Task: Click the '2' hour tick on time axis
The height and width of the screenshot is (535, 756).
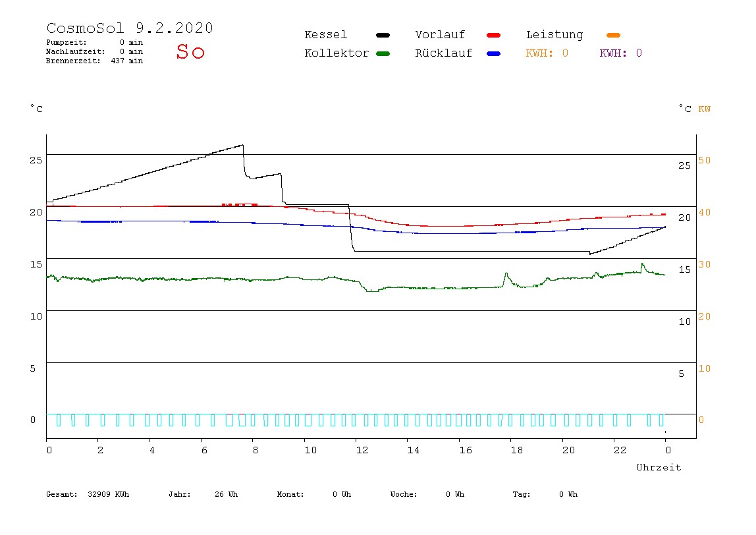Action: pos(100,450)
